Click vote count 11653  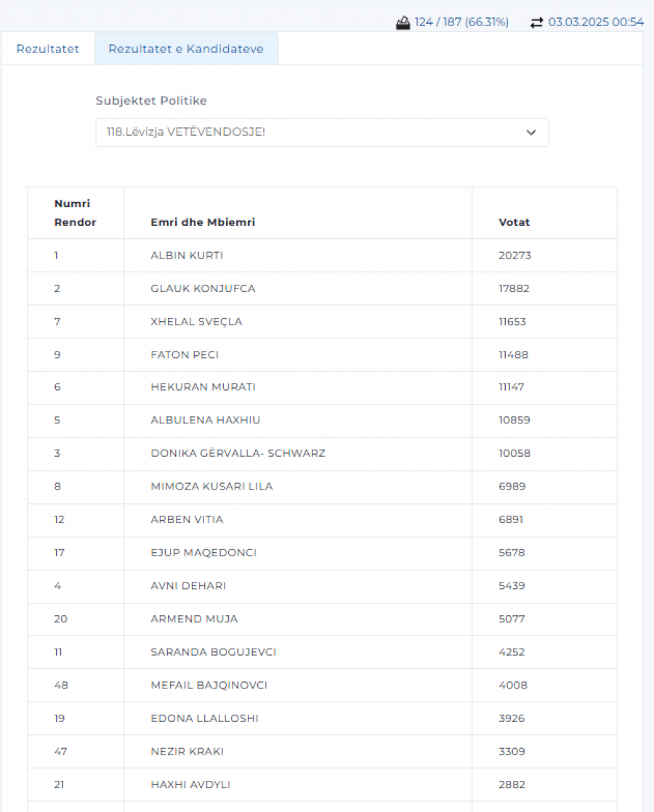click(x=512, y=322)
